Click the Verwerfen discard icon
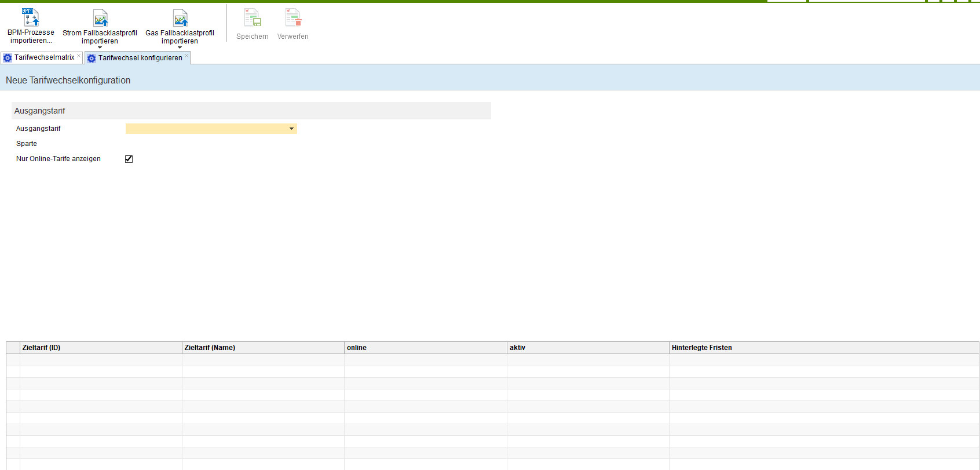This screenshot has width=980, height=470. pyautogui.click(x=293, y=17)
